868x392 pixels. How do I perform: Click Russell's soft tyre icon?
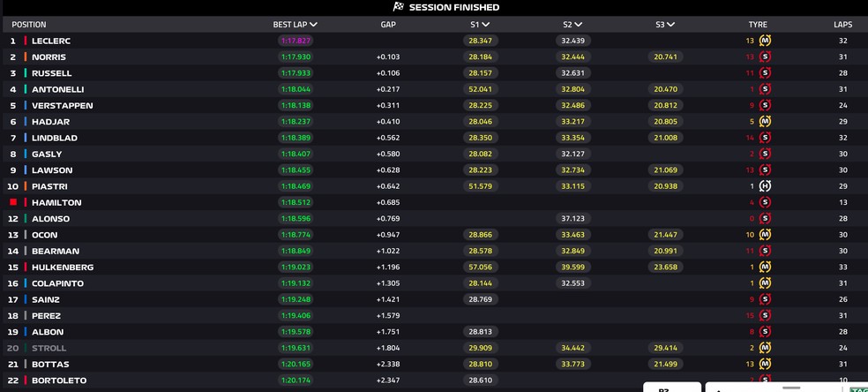pos(765,73)
